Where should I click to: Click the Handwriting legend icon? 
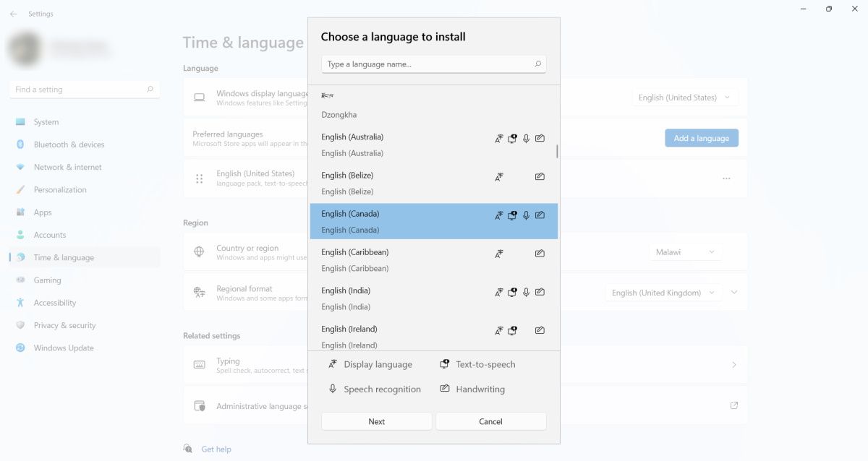[445, 389]
